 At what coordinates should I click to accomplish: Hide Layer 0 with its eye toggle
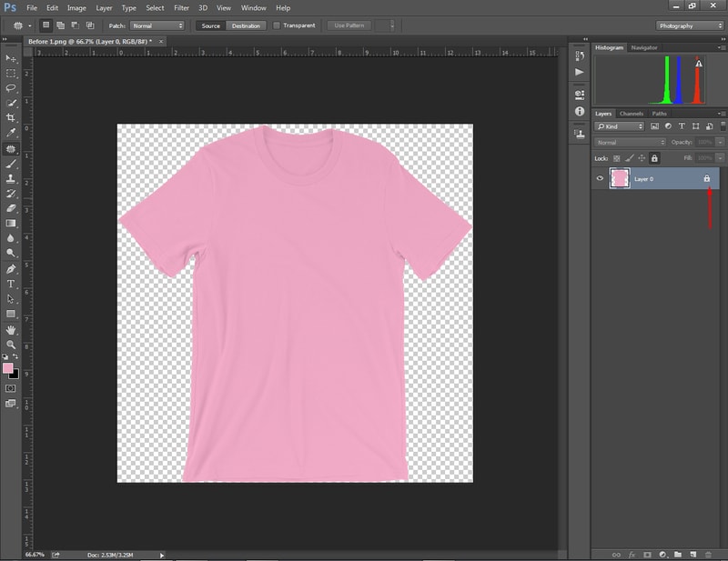(600, 178)
